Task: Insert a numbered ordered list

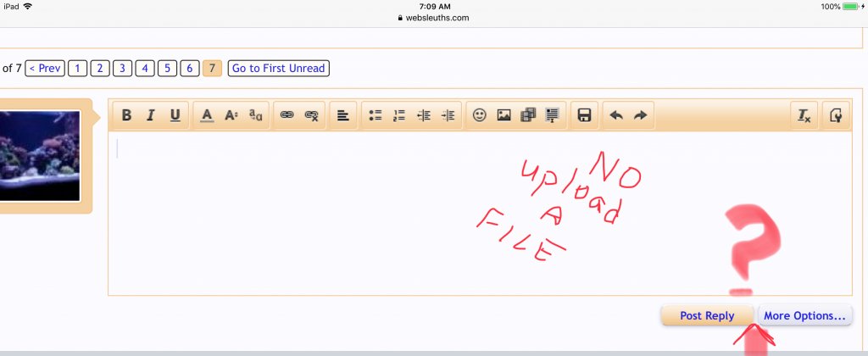Action: (400, 116)
